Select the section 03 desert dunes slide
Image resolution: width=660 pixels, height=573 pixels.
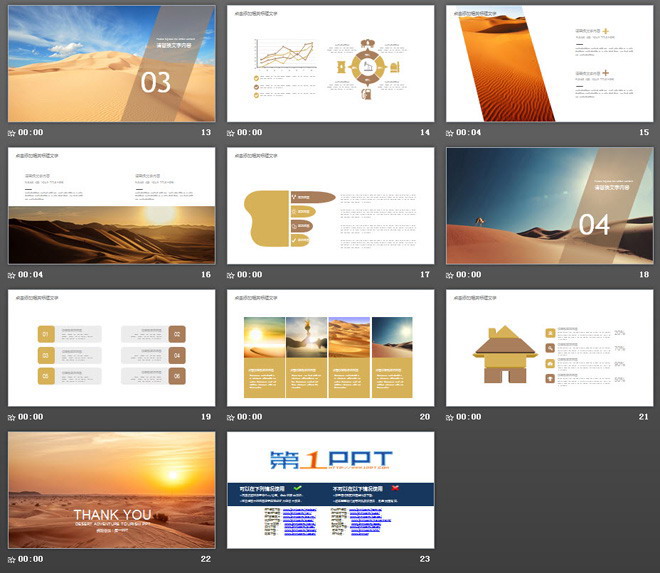click(x=111, y=63)
